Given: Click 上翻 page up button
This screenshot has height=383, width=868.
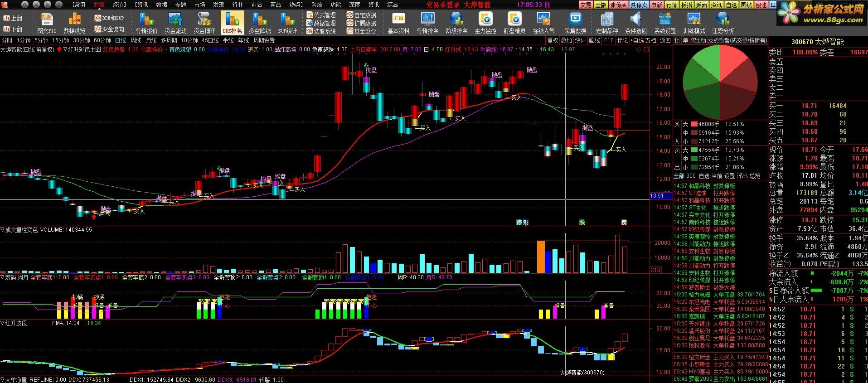Looking at the screenshot, I should tap(13, 18).
